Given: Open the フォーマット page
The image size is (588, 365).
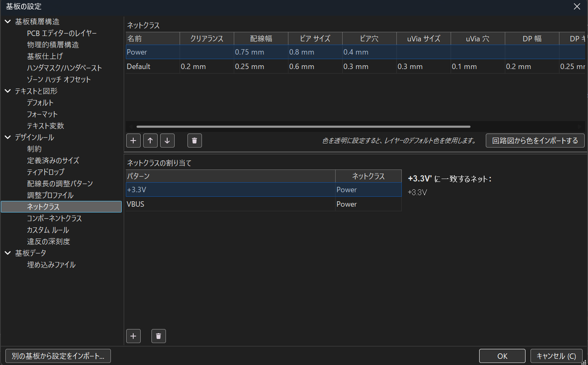Looking at the screenshot, I should click(x=42, y=114).
